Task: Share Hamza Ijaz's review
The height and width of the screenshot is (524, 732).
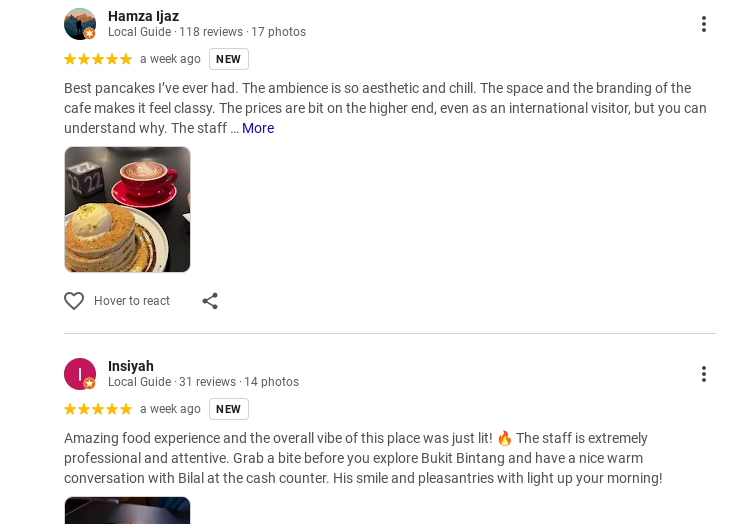Action: click(210, 301)
